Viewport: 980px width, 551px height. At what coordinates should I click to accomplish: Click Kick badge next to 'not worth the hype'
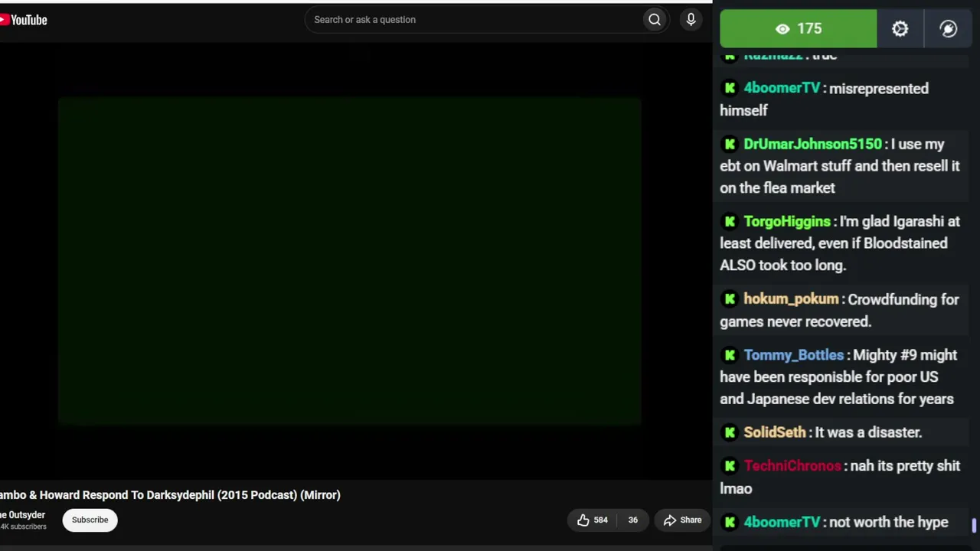[x=730, y=522]
